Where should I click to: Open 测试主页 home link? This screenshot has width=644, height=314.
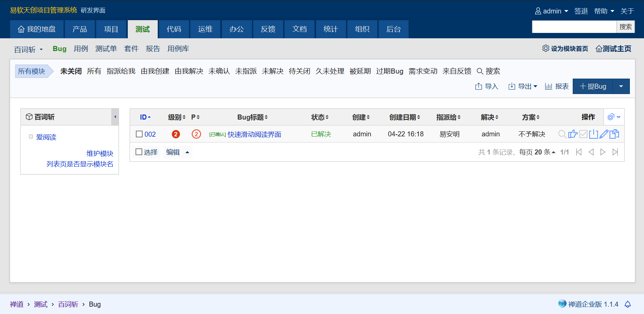(613, 49)
